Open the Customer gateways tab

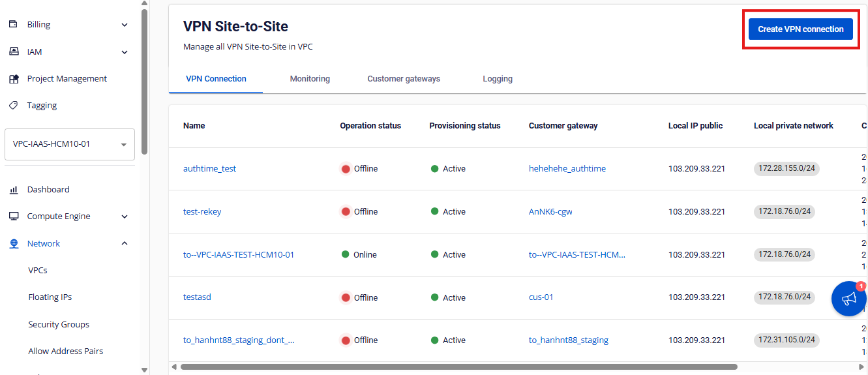click(404, 79)
